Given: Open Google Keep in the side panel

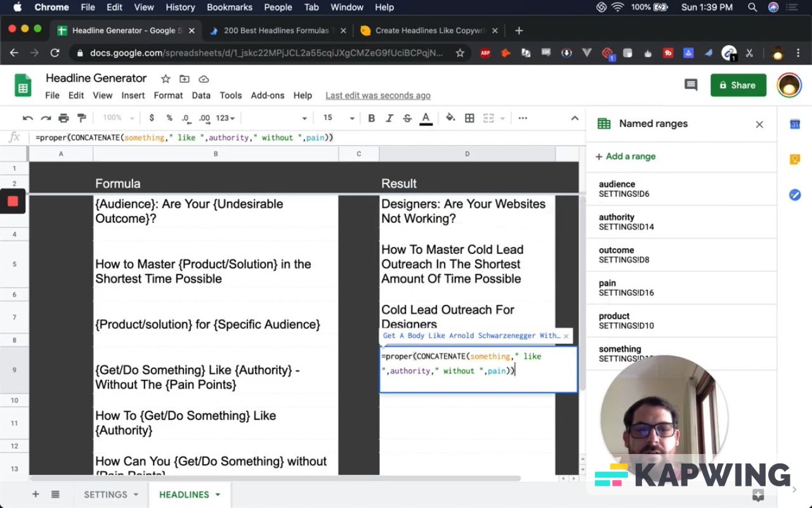Looking at the screenshot, I should (x=795, y=159).
